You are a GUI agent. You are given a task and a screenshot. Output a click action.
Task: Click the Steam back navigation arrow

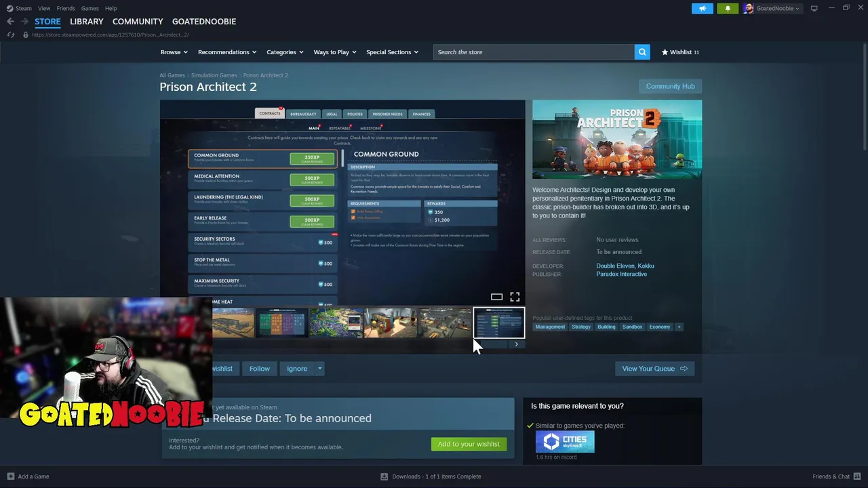(10, 22)
